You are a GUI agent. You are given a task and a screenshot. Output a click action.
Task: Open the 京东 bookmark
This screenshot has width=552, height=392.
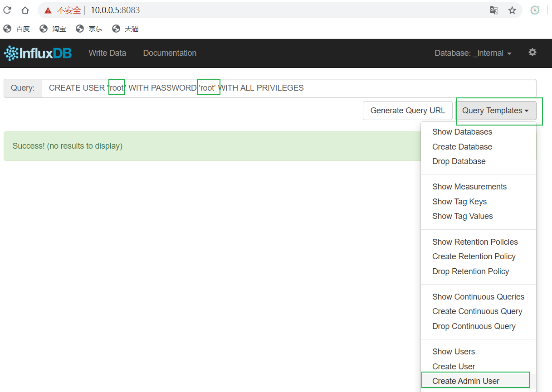pos(89,29)
